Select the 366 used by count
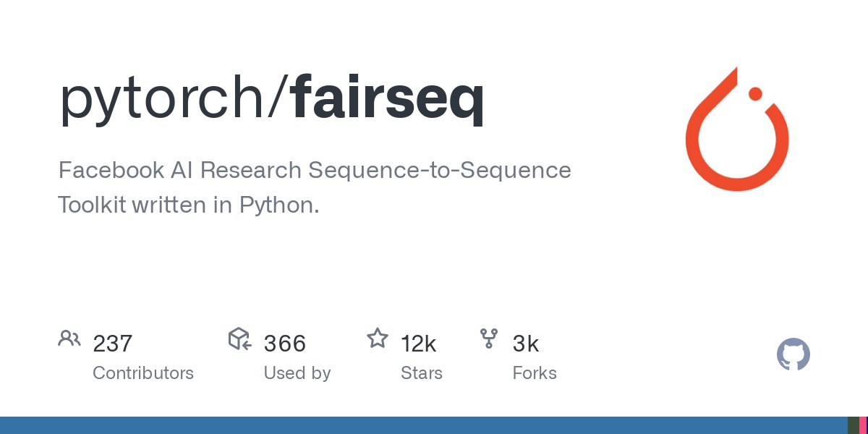868x434 pixels. click(x=285, y=344)
